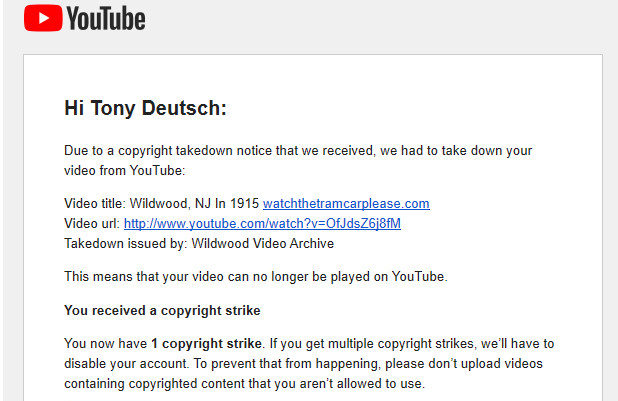Open the youtube.com/watch video URL link

(x=262, y=224)
